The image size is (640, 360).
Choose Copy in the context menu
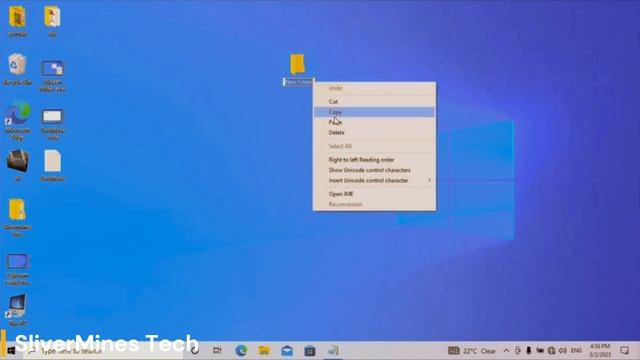374,112
